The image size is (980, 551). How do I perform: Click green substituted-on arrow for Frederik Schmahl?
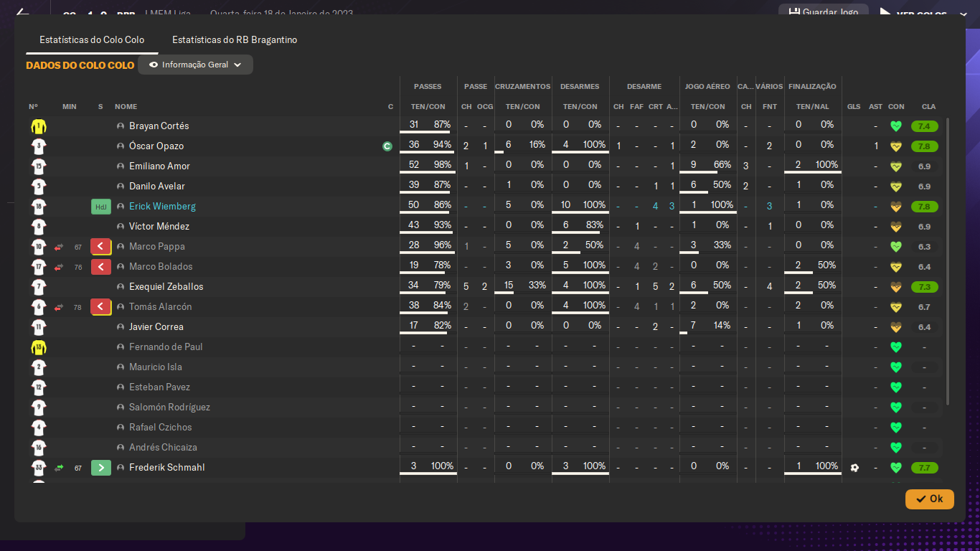[101, 468]
